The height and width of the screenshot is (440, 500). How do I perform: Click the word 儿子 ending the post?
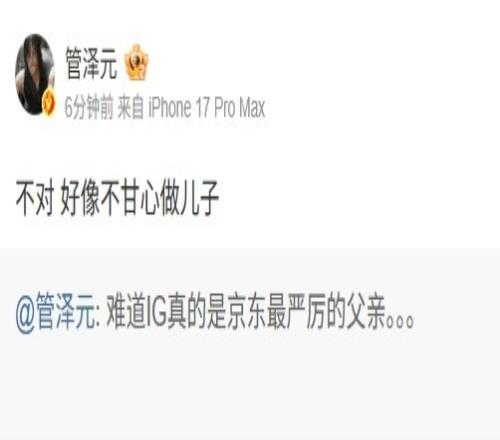click(199, 198)
